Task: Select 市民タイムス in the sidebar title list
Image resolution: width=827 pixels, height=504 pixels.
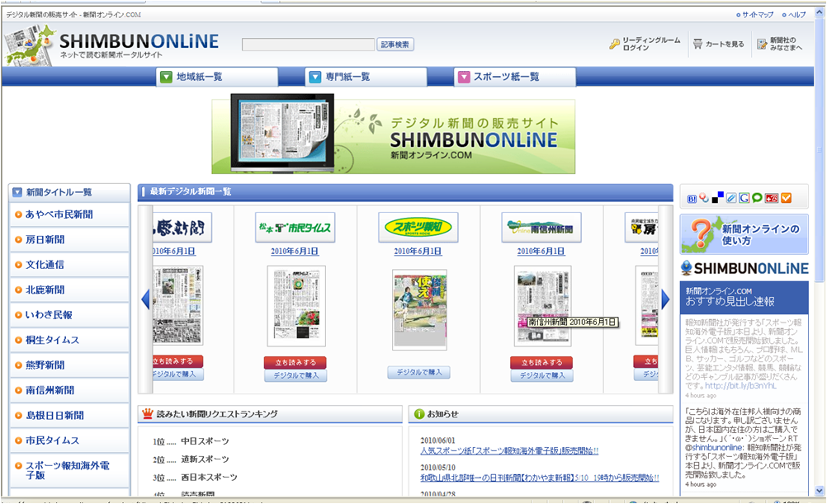Action: (69, 440)
